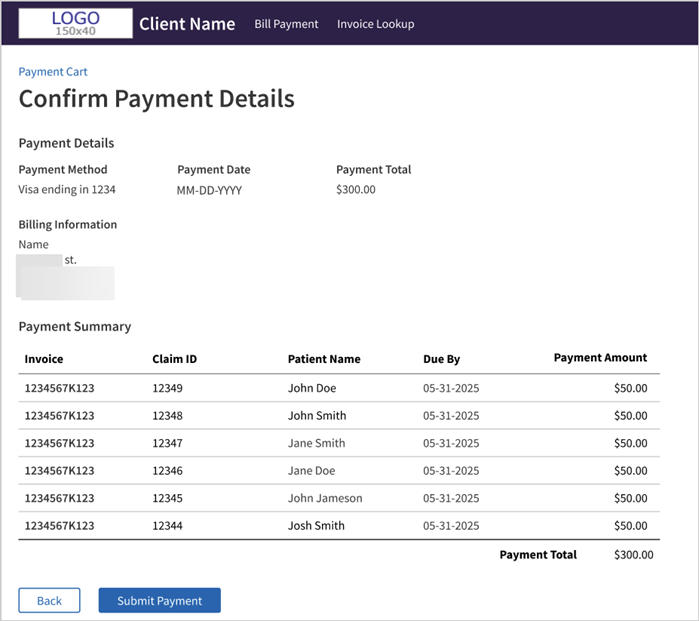Select invoice number in John Doe row

(x=59, y=388)
